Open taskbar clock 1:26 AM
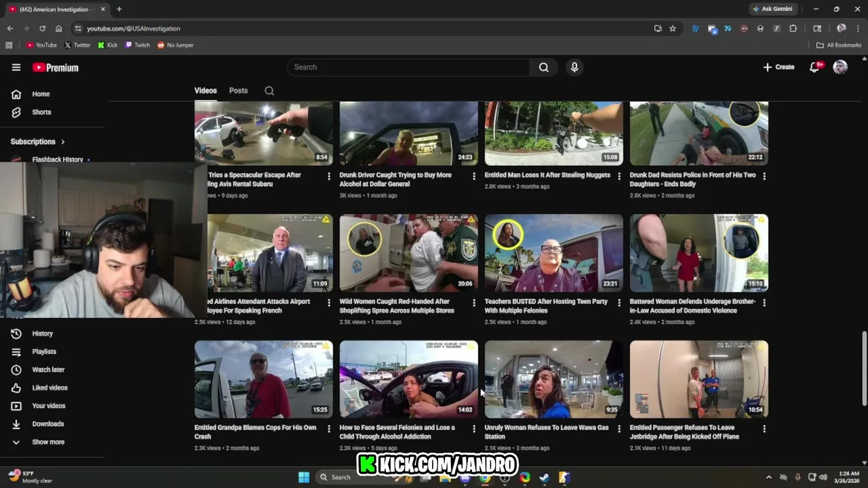This screenshot has width=868, height=488. pyautogui.click(x=848, y=477)
